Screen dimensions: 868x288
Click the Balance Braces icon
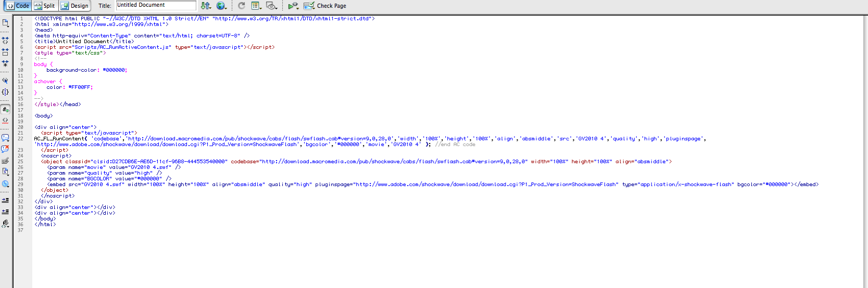[x=5, y=92]
